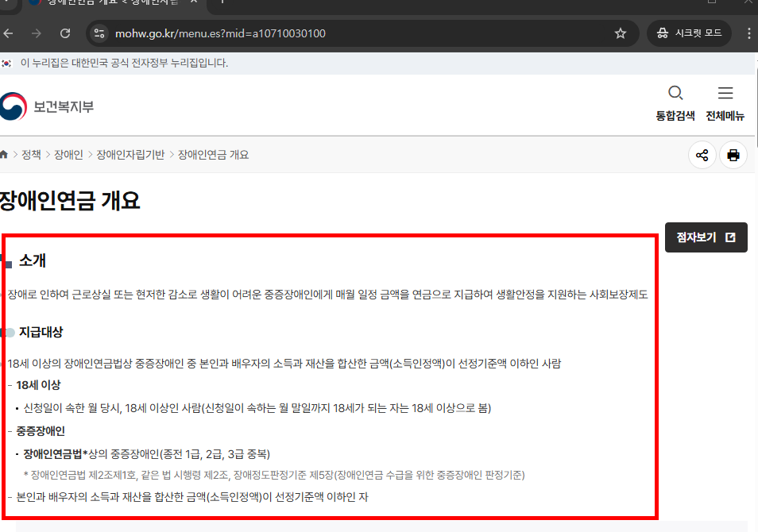The image size is (758, 532).
Task: Click the share icon near the breadcrumb
Action: [702, 155]
